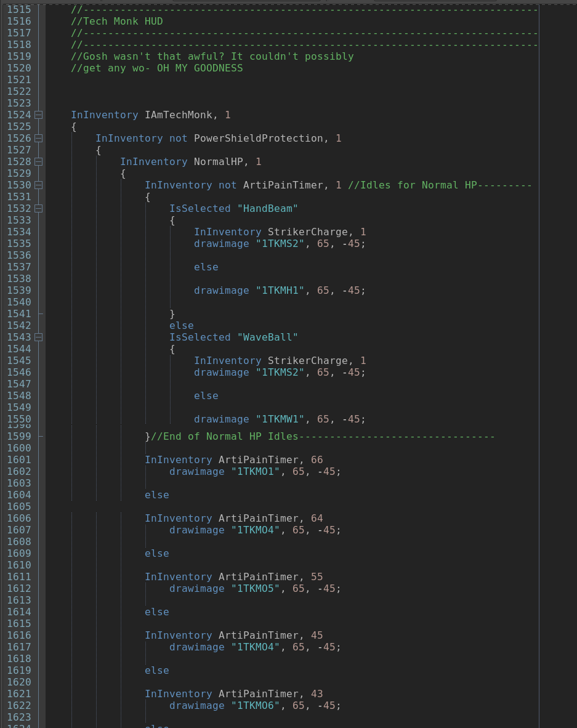Click the "1TKMO1" string
This screenshot has height=728, width=577.
[x=256, y=472]
